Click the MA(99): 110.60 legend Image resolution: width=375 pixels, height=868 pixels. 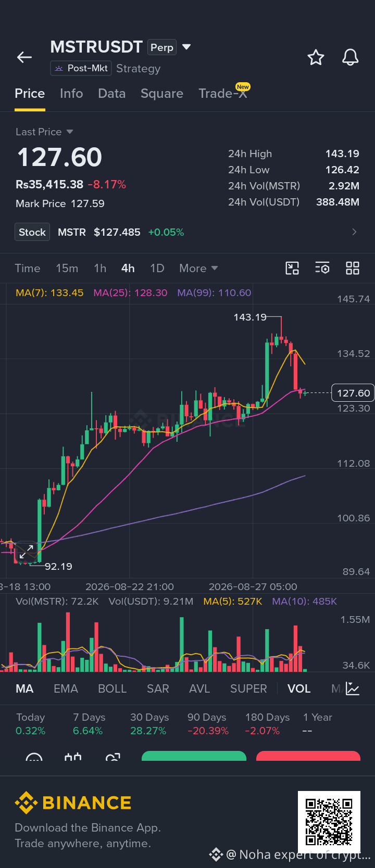coord(214,292)
